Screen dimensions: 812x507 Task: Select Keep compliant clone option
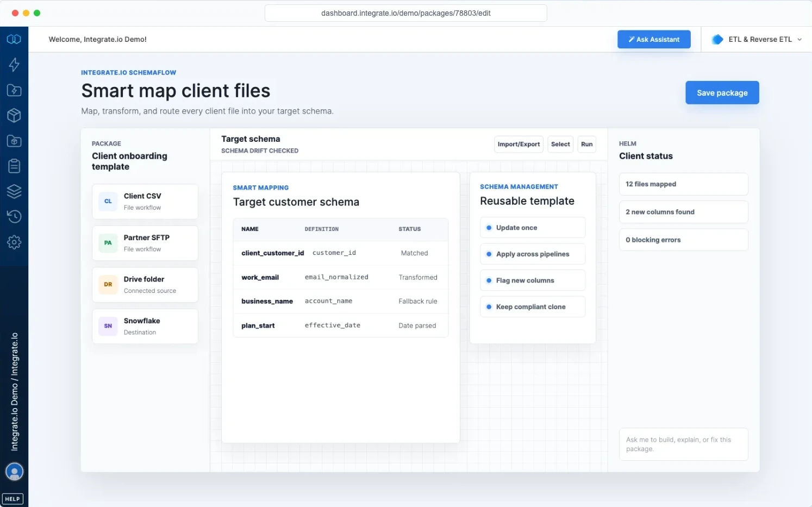click(533, 306)
